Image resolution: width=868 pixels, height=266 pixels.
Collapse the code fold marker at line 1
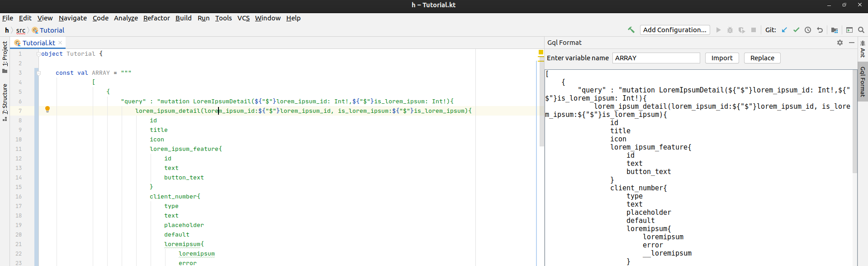[x=39, y=54]
